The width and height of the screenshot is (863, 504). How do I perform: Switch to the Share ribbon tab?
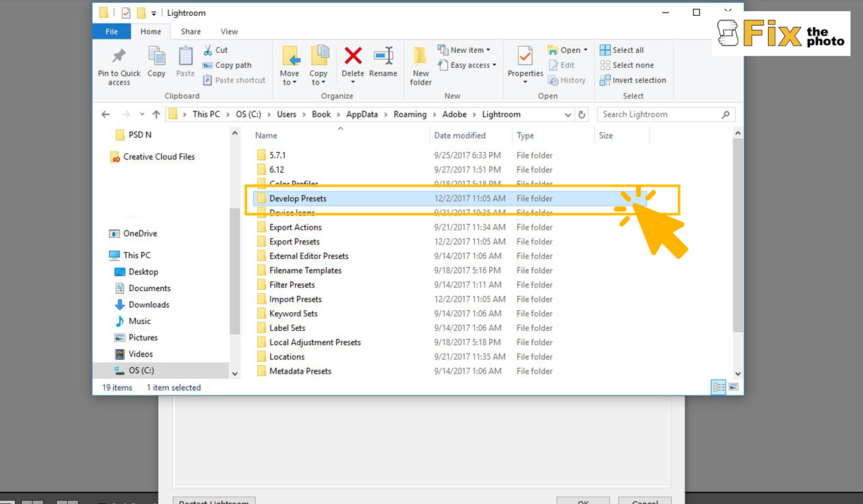(x=191, y=32)
